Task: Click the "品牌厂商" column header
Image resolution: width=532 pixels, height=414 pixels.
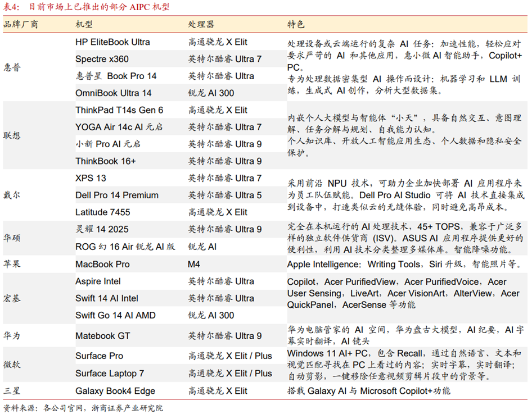Action: pyautogui.click(x=21, y=24)
